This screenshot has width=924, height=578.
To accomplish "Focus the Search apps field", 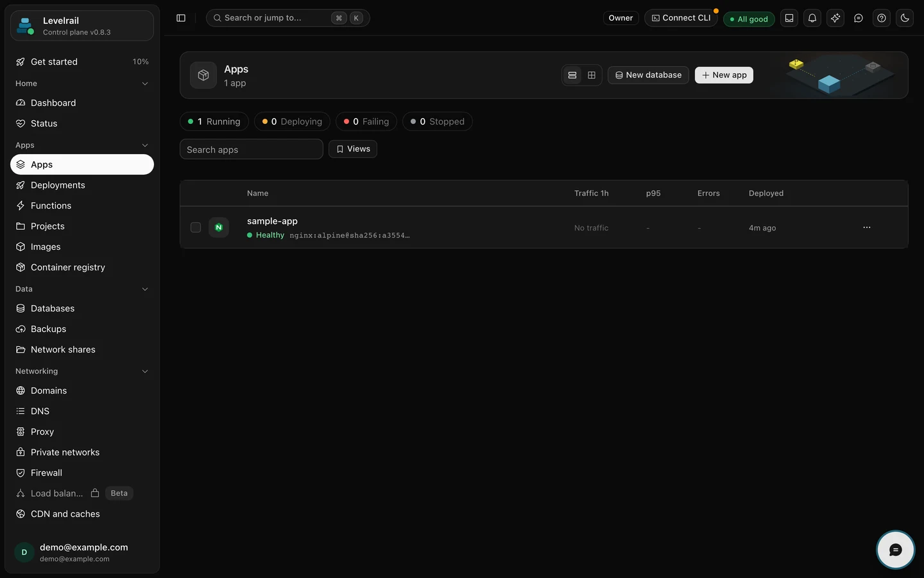I will (252, 149).
